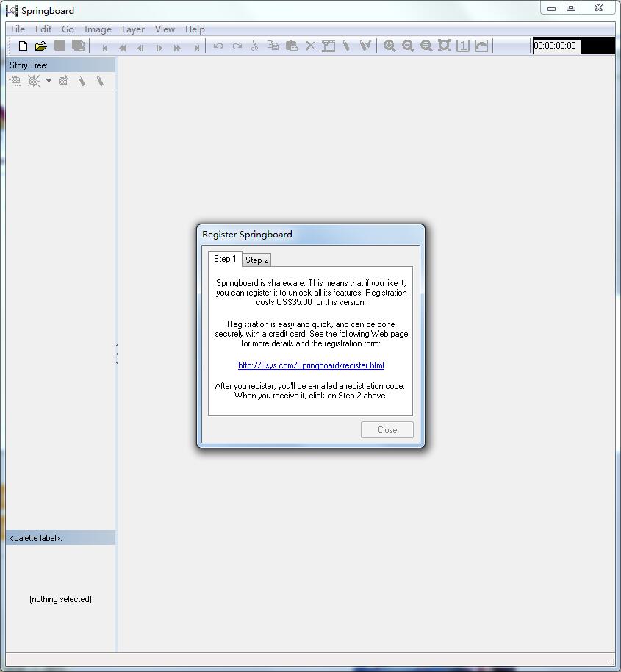Image resolution: width=621 pixels, height=672 pixels.
Task: Click the Close button in the Register dialog
Action: point(387,430)
